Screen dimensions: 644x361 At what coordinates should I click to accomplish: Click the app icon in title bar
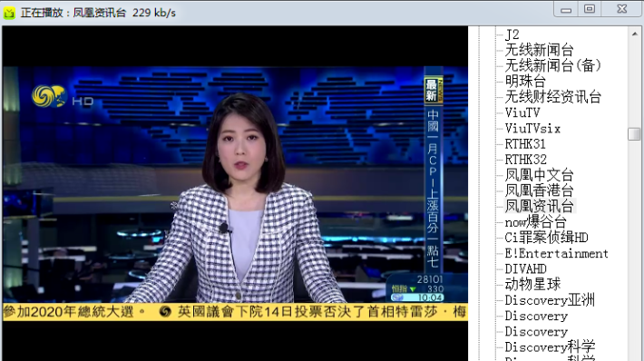point(9,13)
